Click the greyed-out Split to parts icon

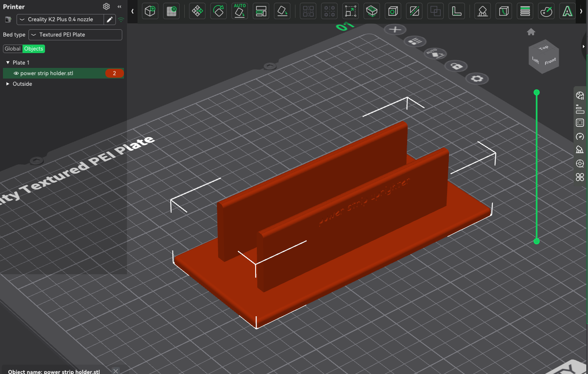329,11
